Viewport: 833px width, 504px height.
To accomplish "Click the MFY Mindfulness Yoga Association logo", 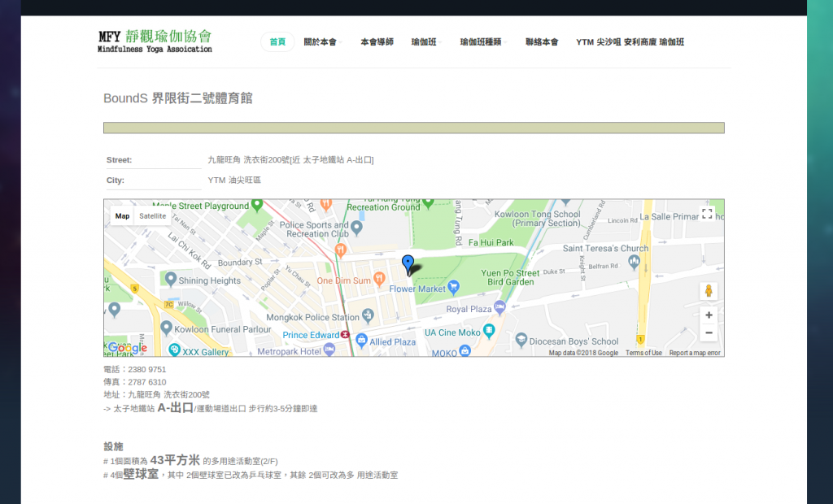I will 155,41.
